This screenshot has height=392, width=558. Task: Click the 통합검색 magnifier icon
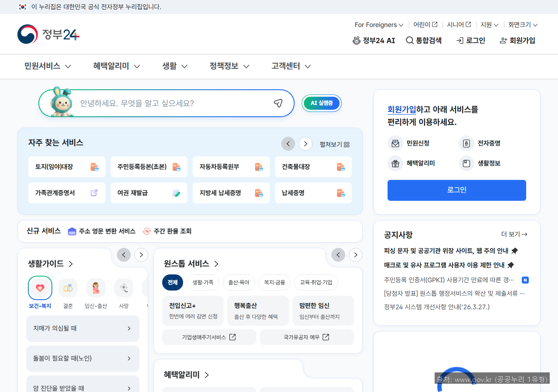(x=409, y=40)
